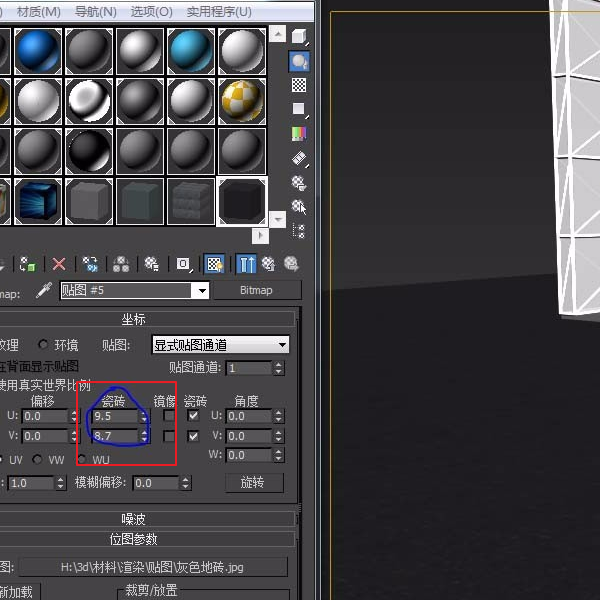This screenshot has height=600, width=600.
Task: Enable the V 镜像 mirror checkbox
Action: coord(169,436)
